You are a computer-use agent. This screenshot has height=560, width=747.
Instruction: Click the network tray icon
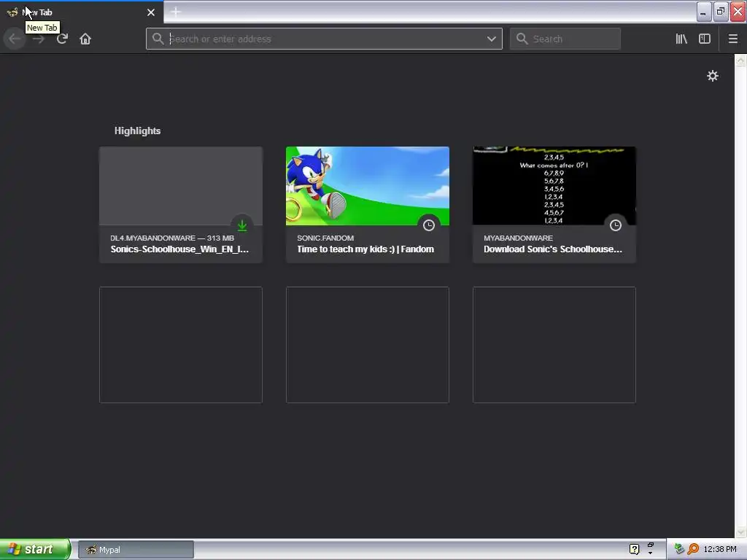(679, 549)
